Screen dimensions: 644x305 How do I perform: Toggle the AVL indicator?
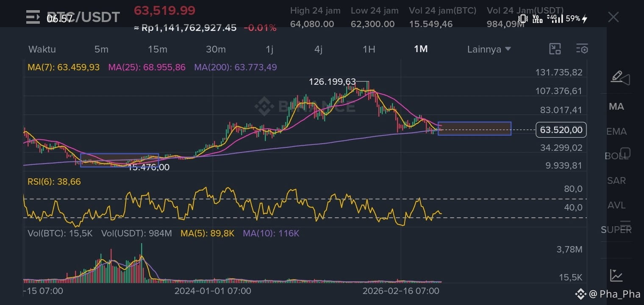point(616,205)
